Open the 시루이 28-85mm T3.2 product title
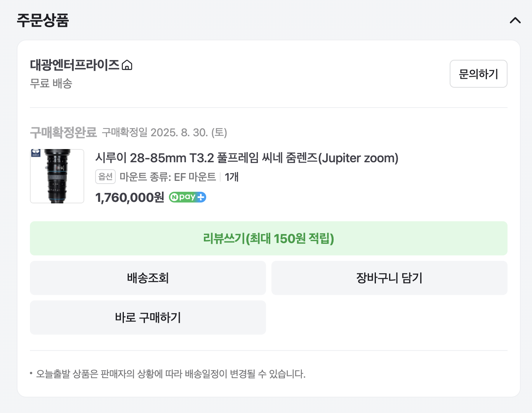 pyautogui.click(x=247, y=158)
